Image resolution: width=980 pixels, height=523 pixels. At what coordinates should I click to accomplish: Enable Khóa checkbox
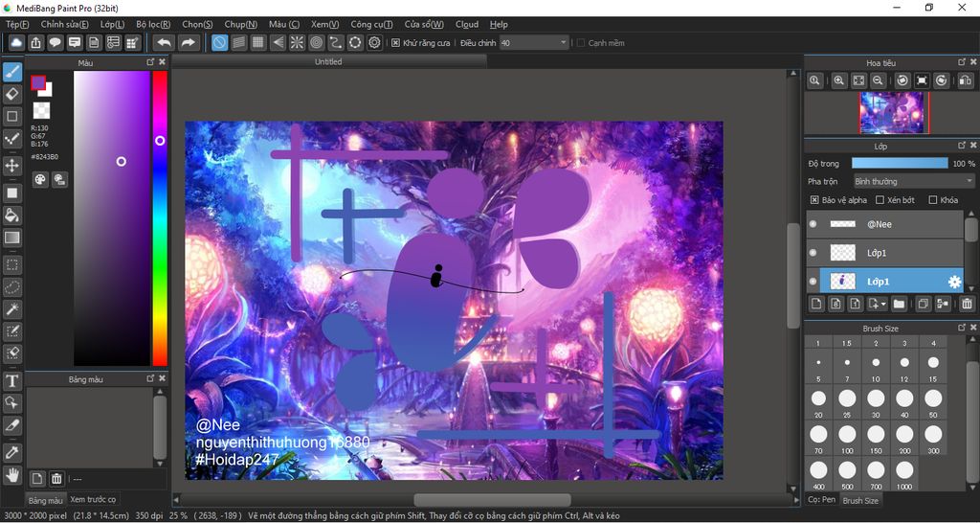click(x=933, y=200)
